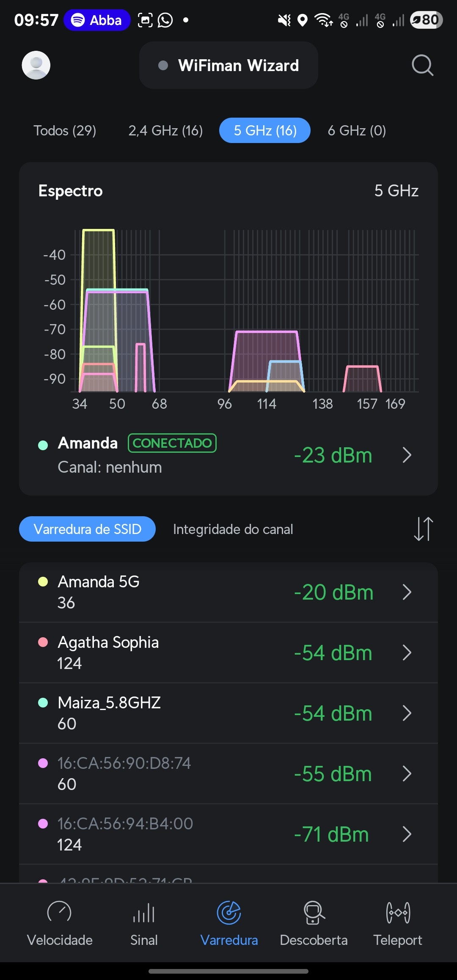The width and height of the screenshot is (457, 980).
Task: Tap the Spotify Abba status pill
Action: (x=97, y=20)
